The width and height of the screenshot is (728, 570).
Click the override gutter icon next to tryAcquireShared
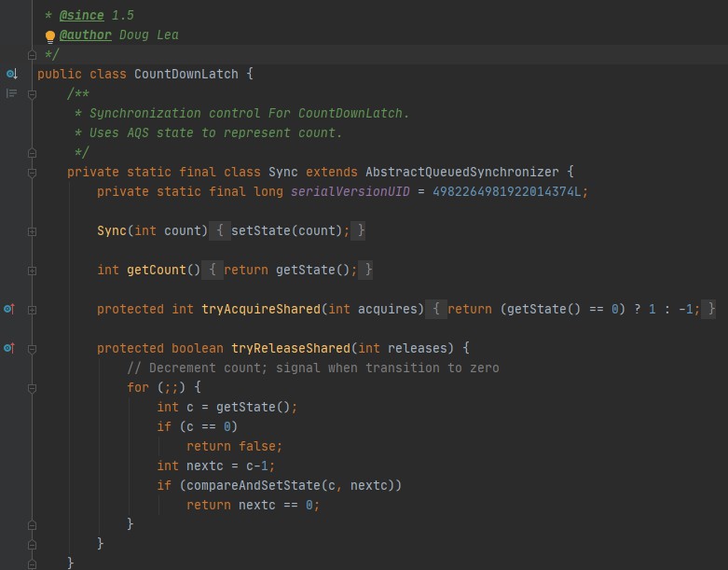tap(9, 309)
